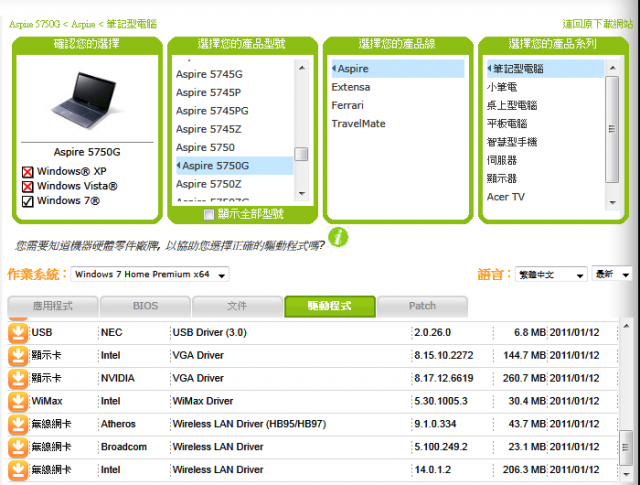Select Acer TV product series
640x485 pixels.
point(505,197)
